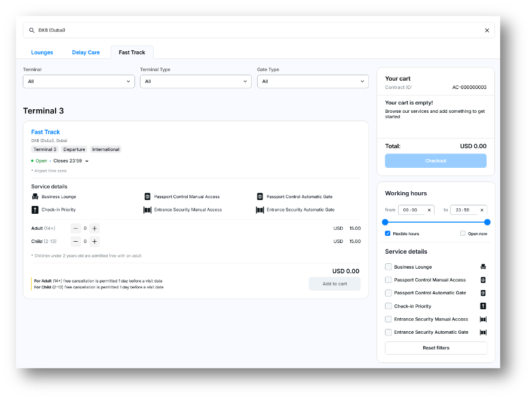Clear the 'from' working hours time
532x400 pixels.
(429, 210)
